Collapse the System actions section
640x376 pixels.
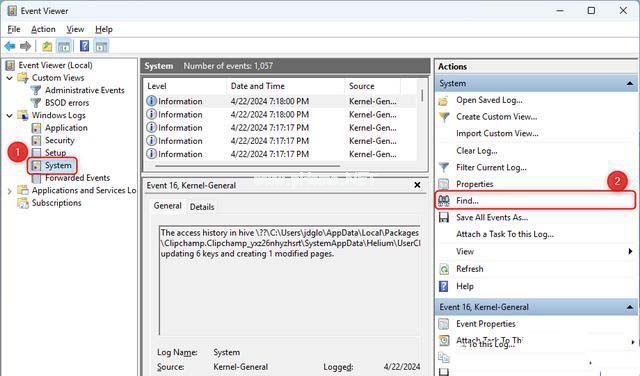630,83
